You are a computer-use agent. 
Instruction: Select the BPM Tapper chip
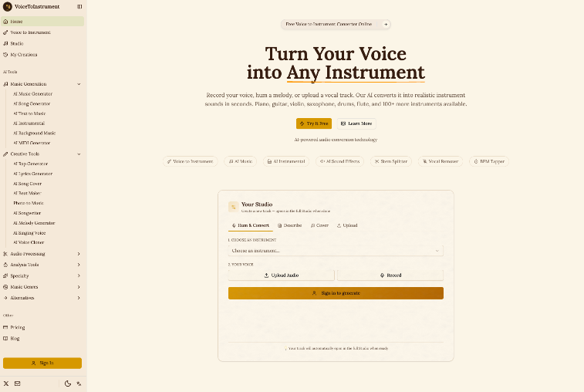pos(489,161)
